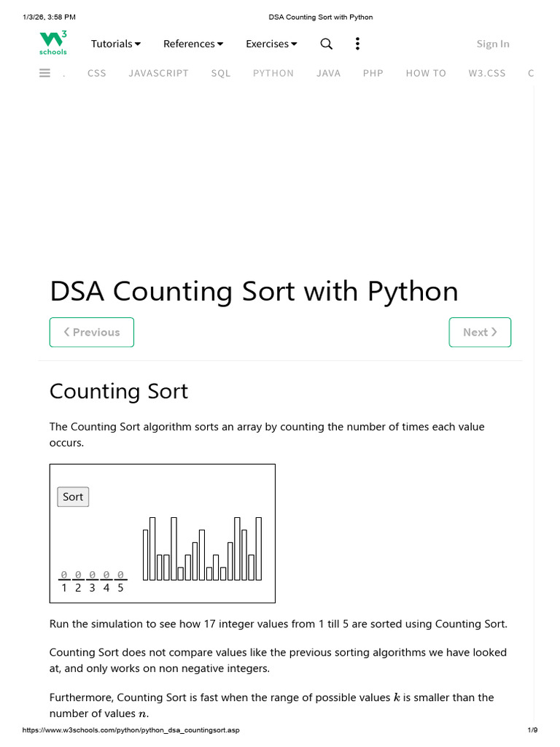Screen dimensions: 560x747
Task: Select the JAVA tab
Action: (x=329, y=74)
